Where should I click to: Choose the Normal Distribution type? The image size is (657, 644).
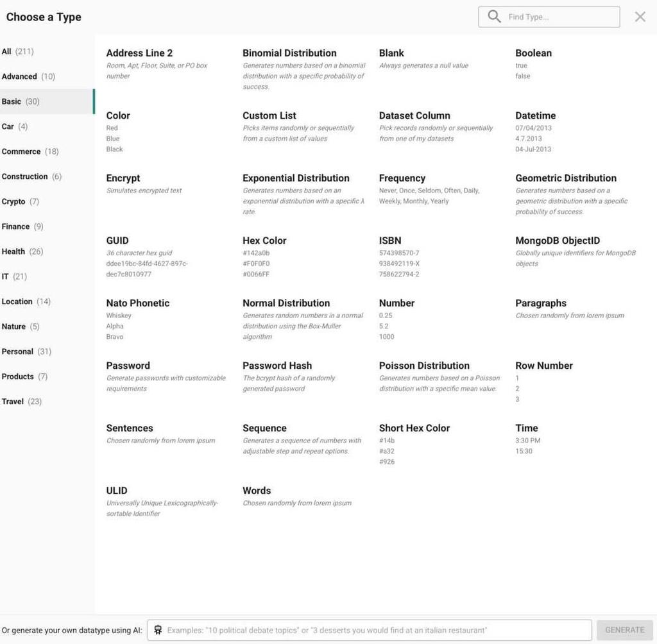point(286,303)
